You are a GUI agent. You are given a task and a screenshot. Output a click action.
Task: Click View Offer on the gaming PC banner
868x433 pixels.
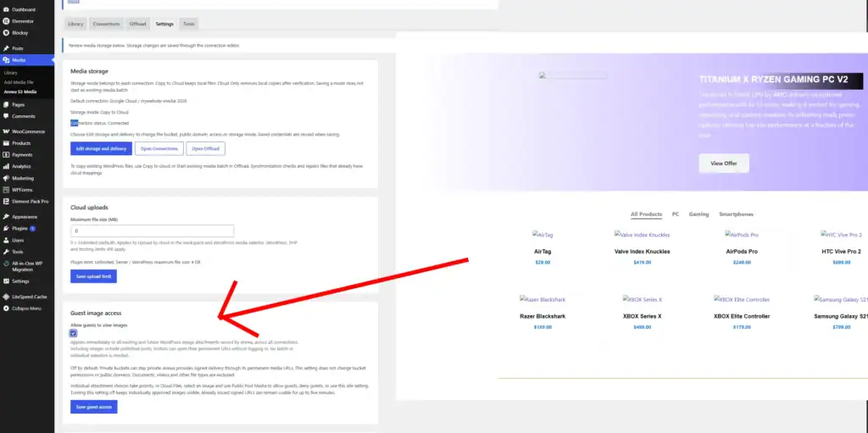coord(724,164)
